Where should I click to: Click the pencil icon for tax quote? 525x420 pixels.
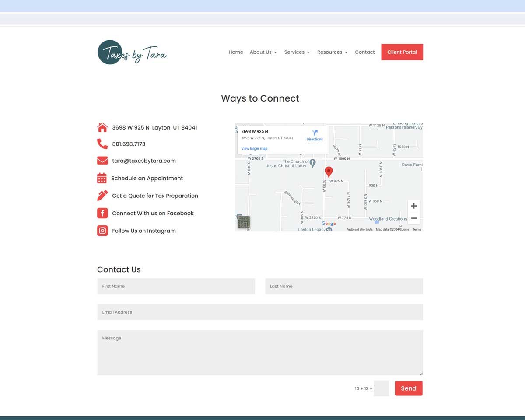tap(102, 196)
